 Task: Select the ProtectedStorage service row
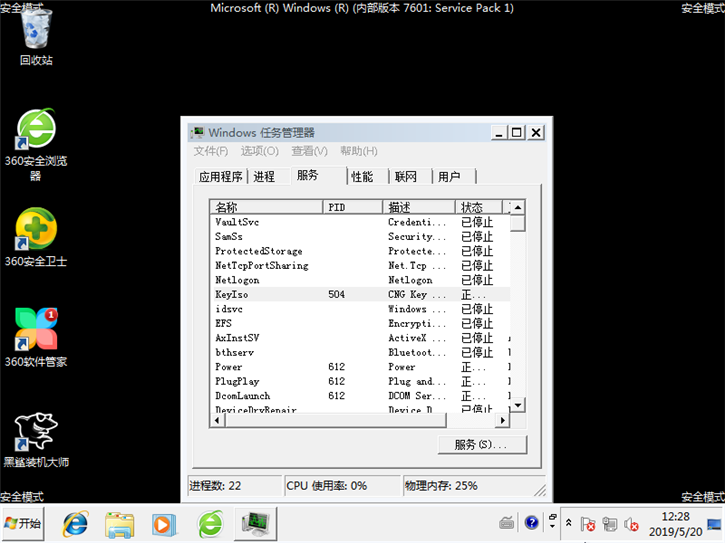360,251
